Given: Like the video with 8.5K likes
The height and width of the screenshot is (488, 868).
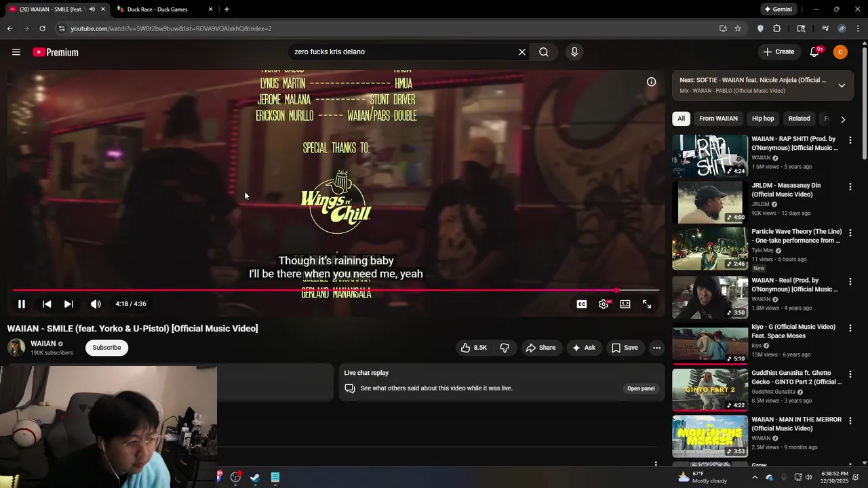Looking at the screenshot, I should click(474, 348).
